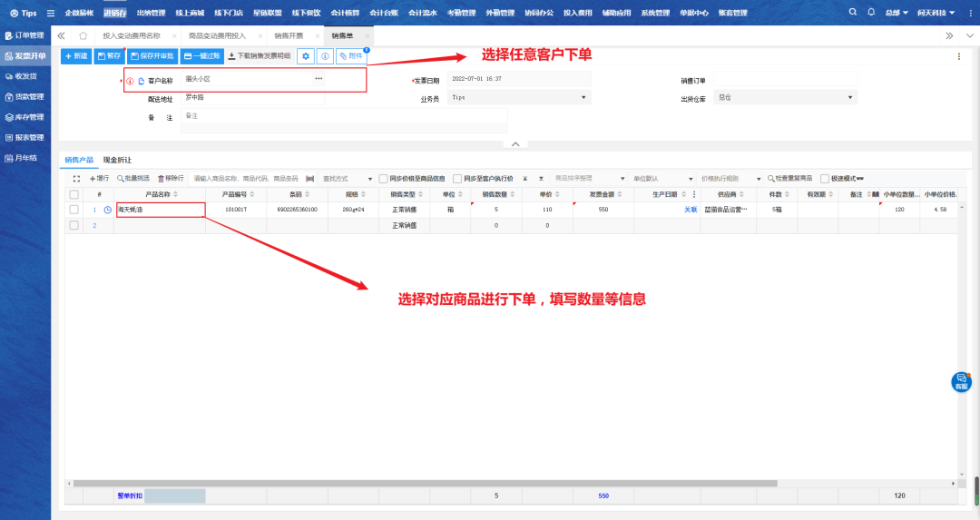
Task: Click the home icon in tab bar
Action: pyautogui.click(x=83, y=35)
